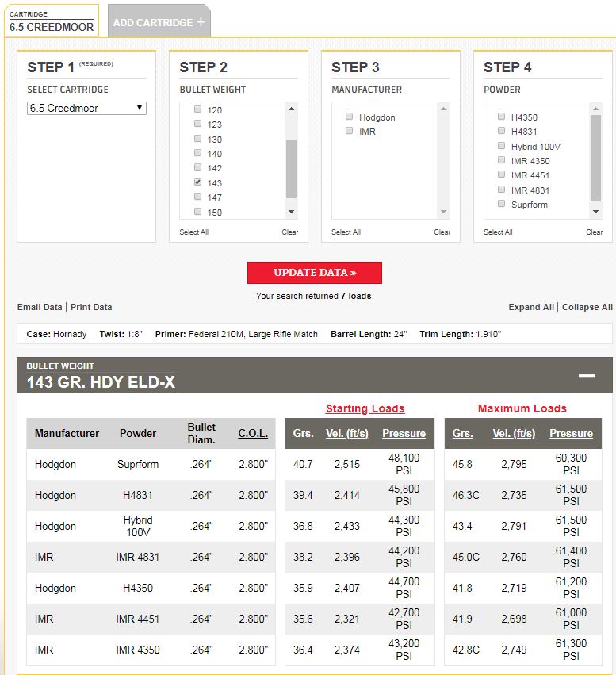Screen dimensions: 616x675
Task: Enable the Hodgdon manufacturer checkbox
Action: [349, 117]
